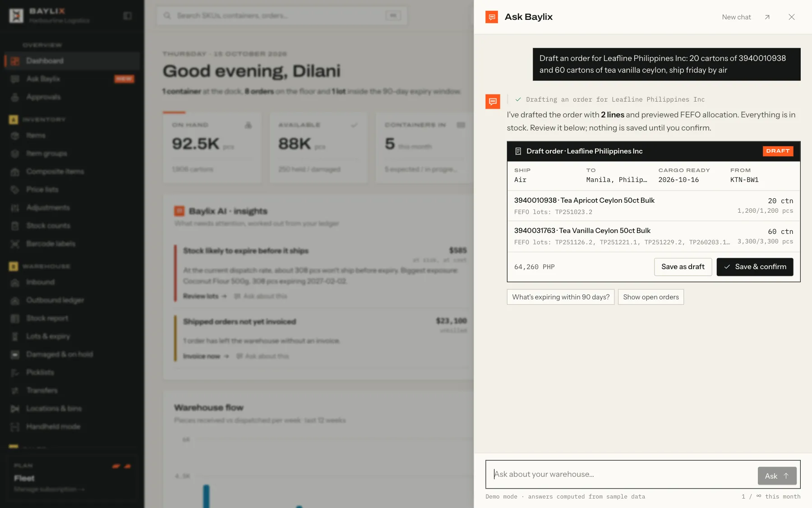Open Invoice now link in insights
812x508 pixels.
(x=206, y=356)
